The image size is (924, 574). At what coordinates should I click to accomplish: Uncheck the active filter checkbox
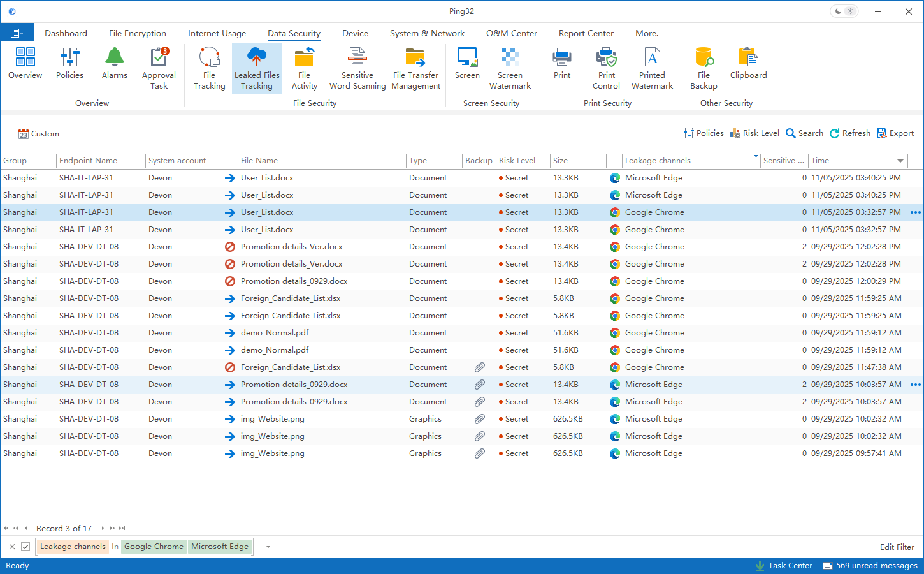pyautogui.click(x=25, y=547)
